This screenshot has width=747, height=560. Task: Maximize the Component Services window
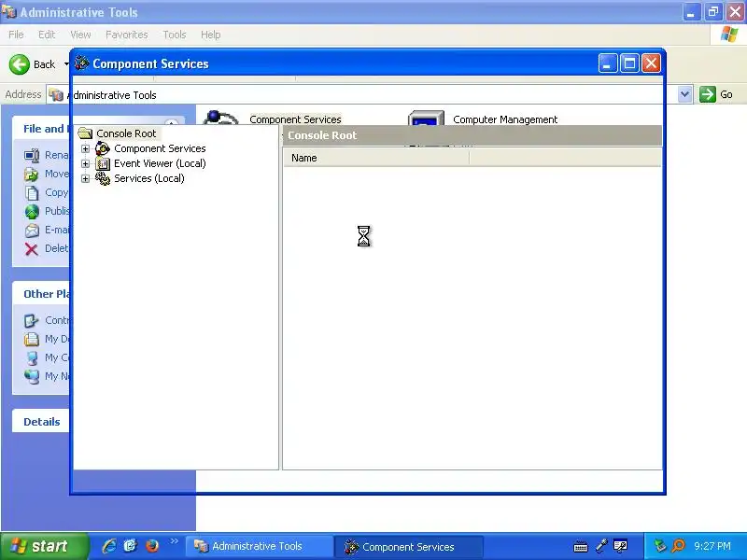point(629,63)
